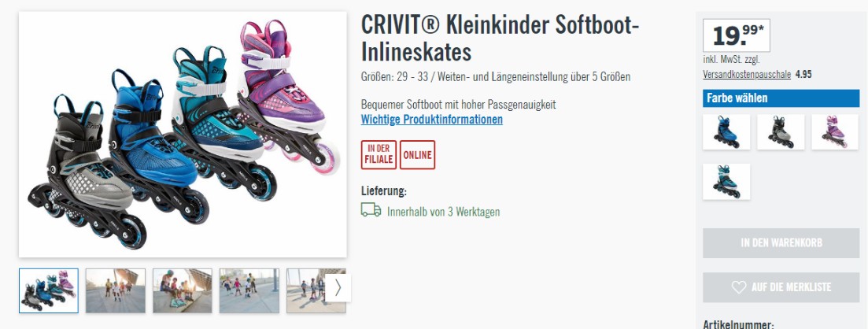The image size is (868, 329).
Task: Open the Versandkostenpauschale link
Action: click(x=747, y=74)
